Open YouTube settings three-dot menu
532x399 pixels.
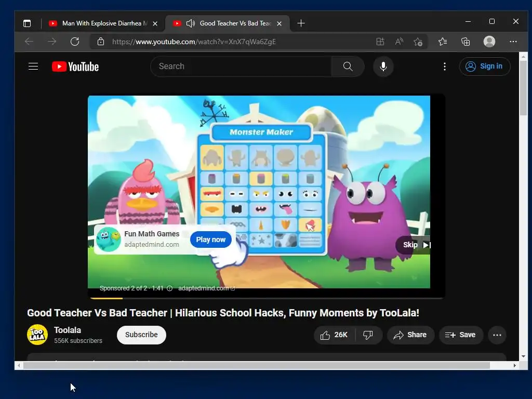point(445,66)
